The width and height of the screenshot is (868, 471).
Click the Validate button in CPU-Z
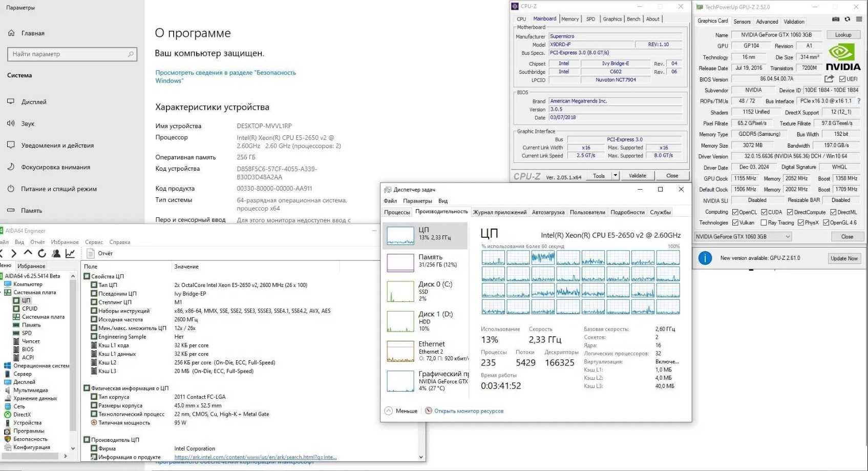click(637, 176)
